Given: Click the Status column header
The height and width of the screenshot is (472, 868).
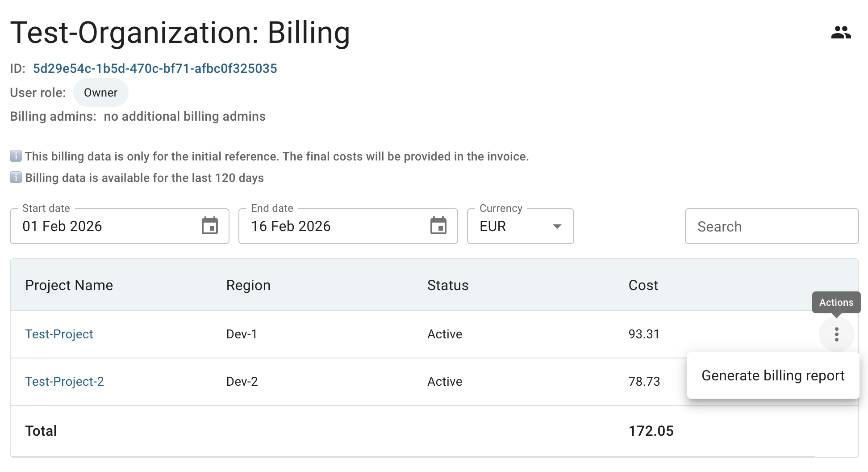Looking at the screenshot, I should (x=447, y=285).
